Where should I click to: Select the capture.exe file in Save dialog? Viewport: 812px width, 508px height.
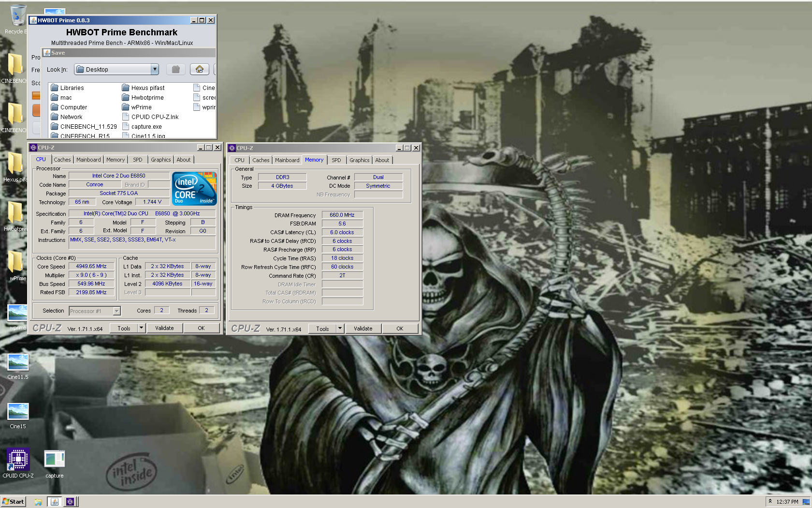coord(142,126)
